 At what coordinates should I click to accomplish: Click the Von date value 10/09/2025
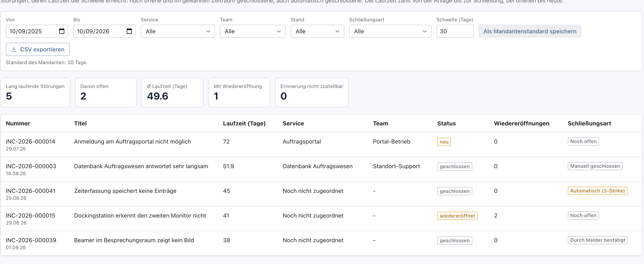tap(26, 31)
